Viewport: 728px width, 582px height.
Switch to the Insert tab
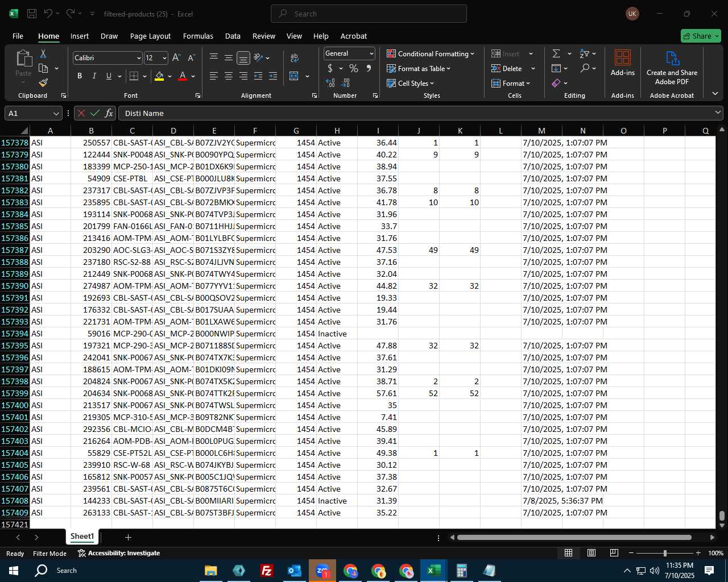80,36
